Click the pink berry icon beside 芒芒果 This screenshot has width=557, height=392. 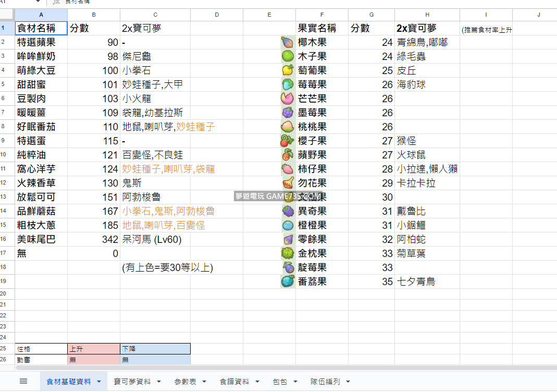[x=287, y=99]
